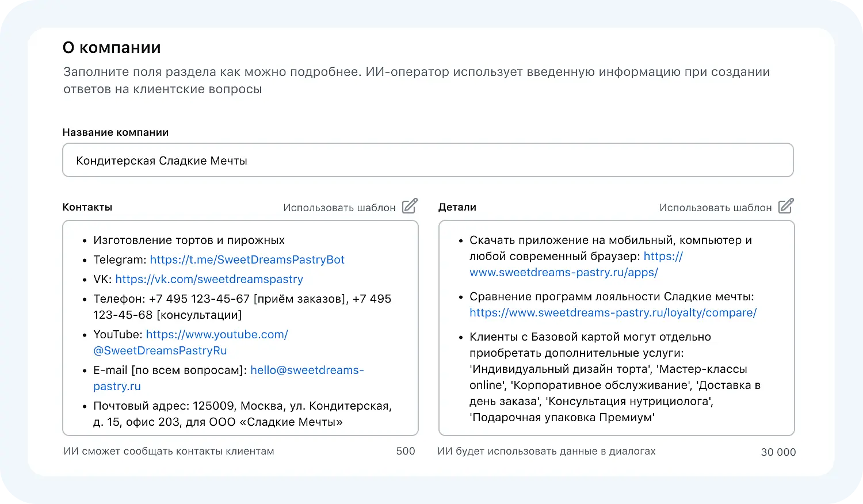Click the 500 character counter under Контакты

(x=406, y=451)
